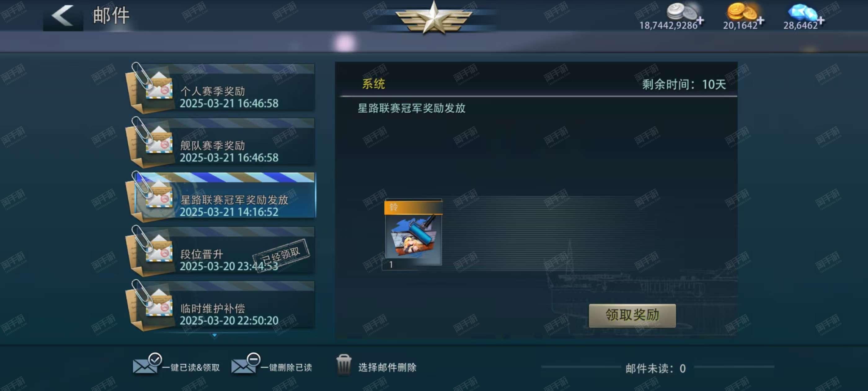Viewport: 868px width, 391px height.
Task: Open the 舰队赛季奖励 mail
Action: point(221,142)
